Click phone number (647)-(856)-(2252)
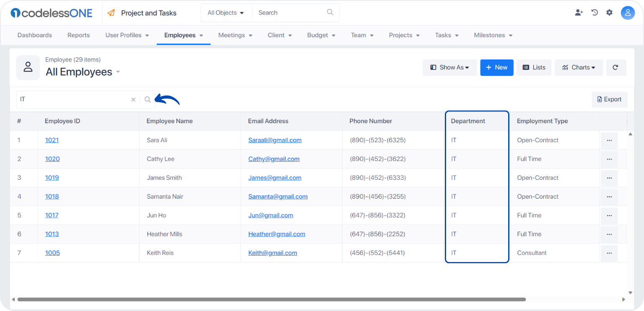This screenshot has width=644, height=311. tap(378, 234)
